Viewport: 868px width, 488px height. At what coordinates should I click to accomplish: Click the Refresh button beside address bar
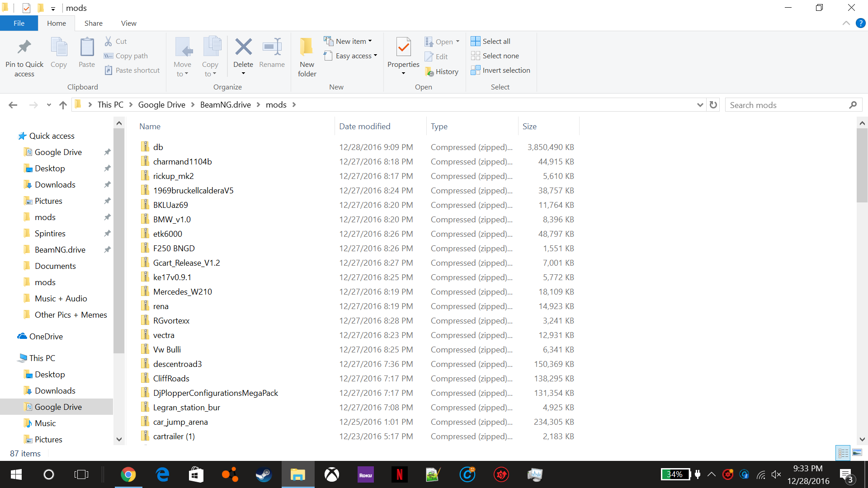[713, 105]
